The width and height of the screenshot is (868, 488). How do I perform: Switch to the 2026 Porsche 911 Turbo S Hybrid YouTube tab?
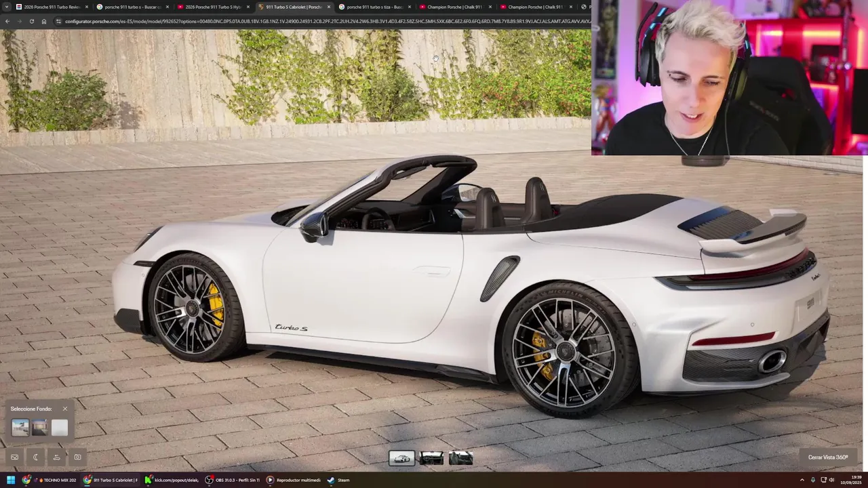(x=213, y=7)
